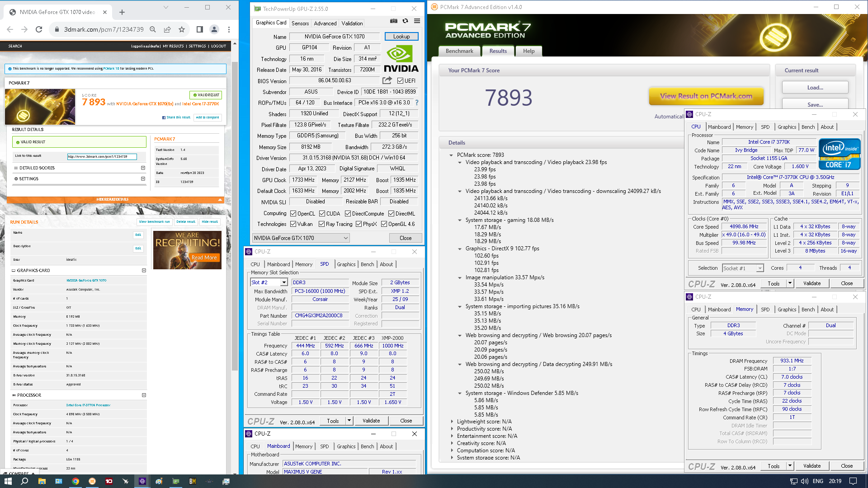Viewport: 868px width, 488px height.
Task: Open the Bench tab in CPU-Z SPD window
Action: pyautogui.click(x=368, y=264)
